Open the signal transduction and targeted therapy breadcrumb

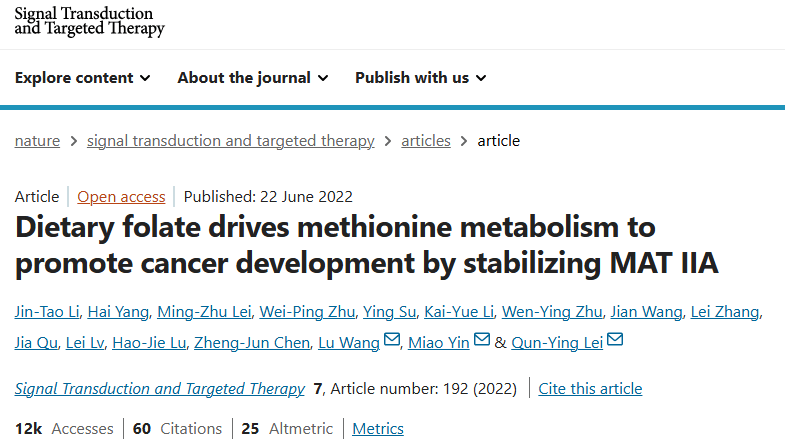pos(230,141)
